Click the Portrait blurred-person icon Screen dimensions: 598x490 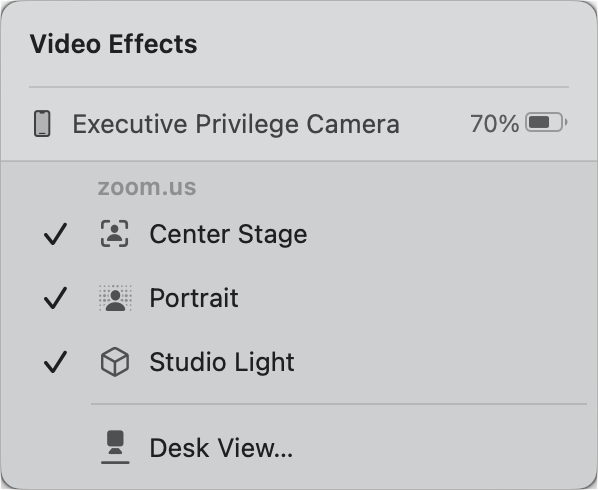point(115,298)
